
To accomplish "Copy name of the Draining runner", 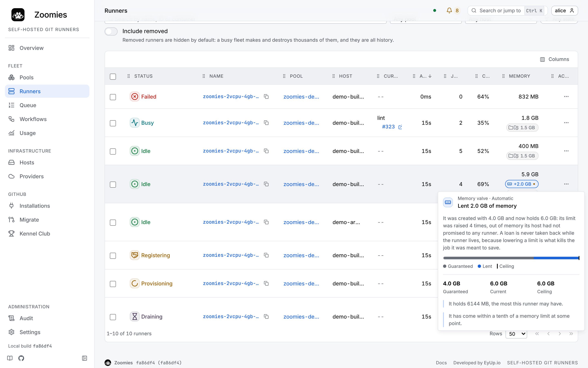I will point(266,316).
